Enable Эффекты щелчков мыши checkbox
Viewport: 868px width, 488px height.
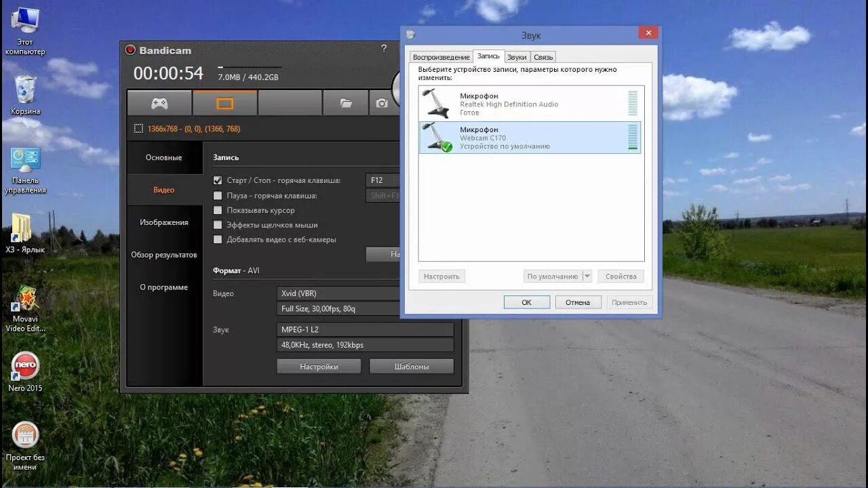[x=218, y=224]
